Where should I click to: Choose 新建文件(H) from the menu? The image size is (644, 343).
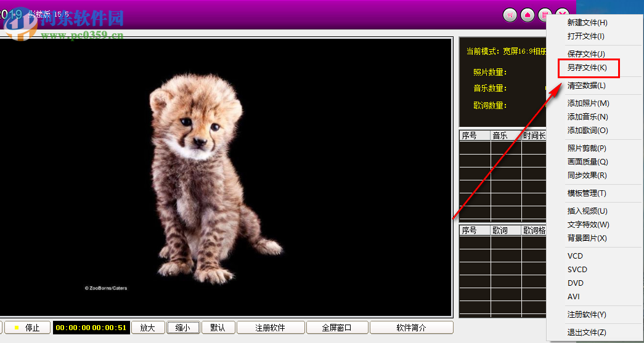[x=587, y=23]
